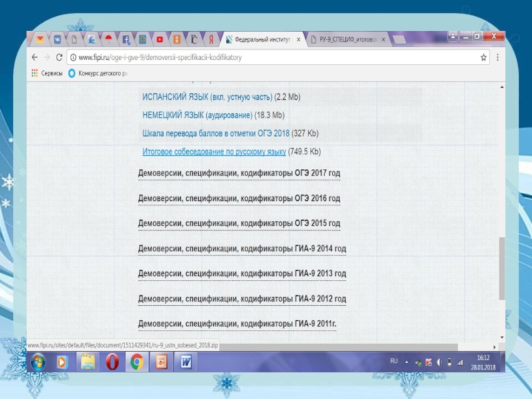Open Word from taskbar

click(x=186, y=362)
